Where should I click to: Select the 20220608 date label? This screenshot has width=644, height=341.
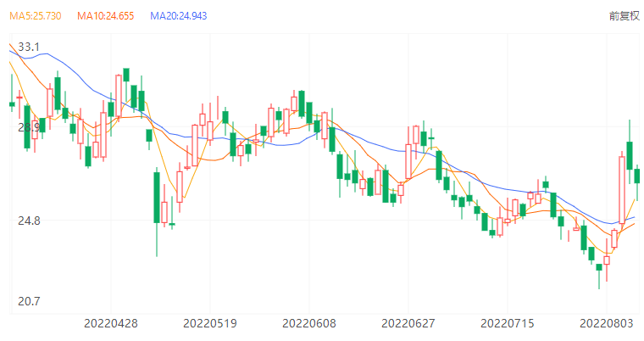point(308,324)
